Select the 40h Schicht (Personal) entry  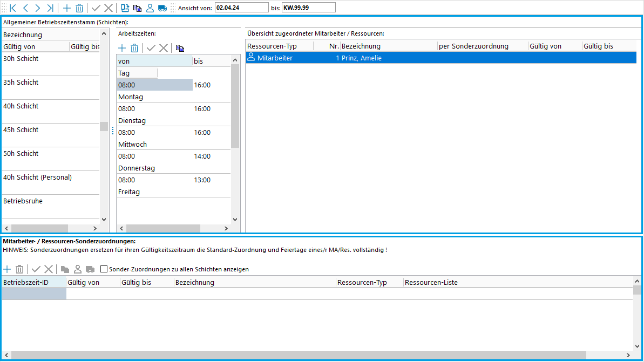[37, 177]
